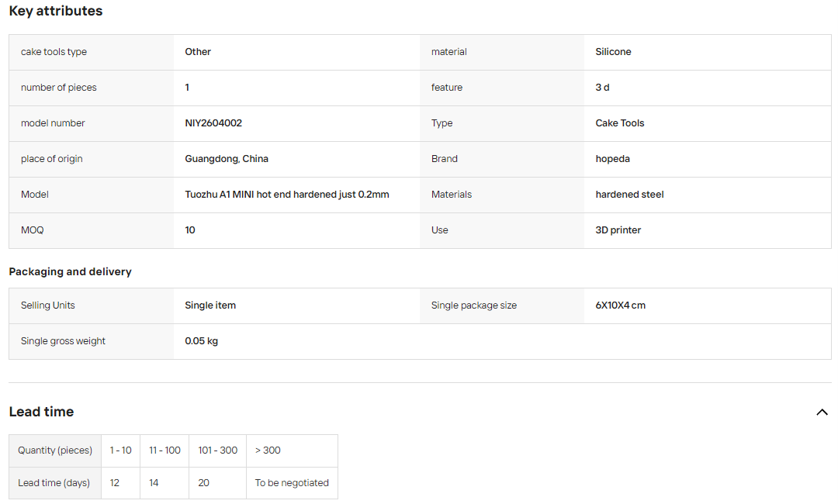Click the 'Key attributes' heading
838x504 pixels.
[x=56, y=11]
